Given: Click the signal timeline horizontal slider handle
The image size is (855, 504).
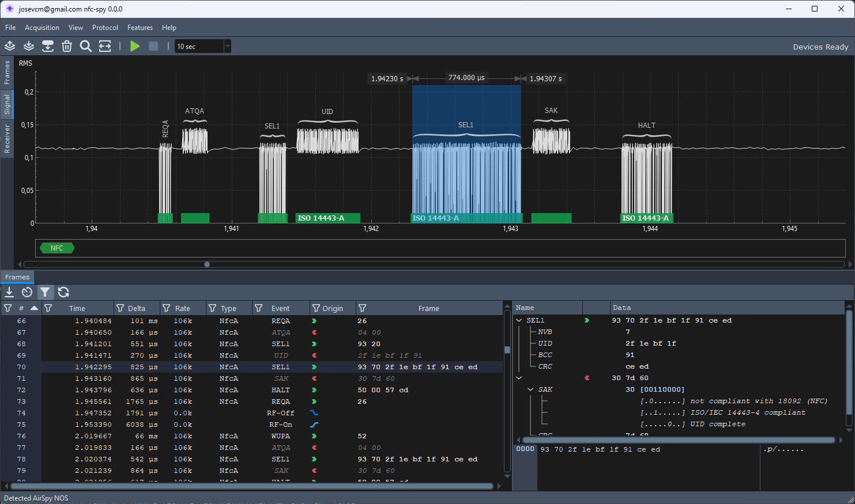Looking at the screenshot, I should pyautogui.click(x=207, y=264).
